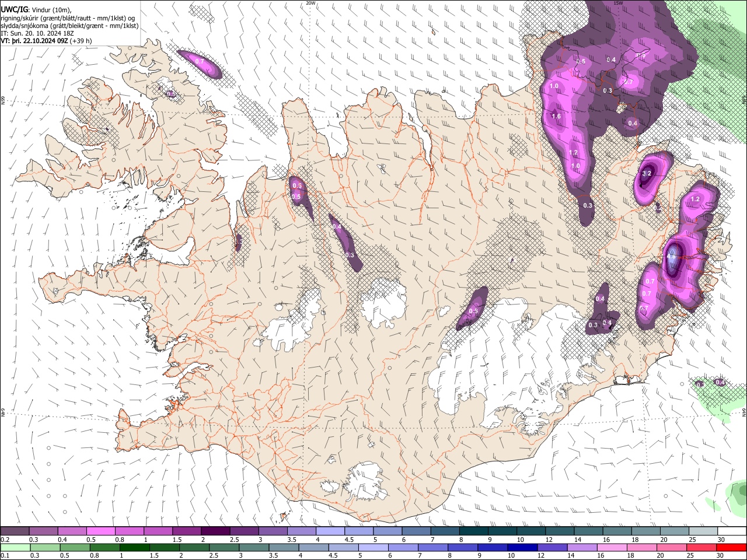Pick the lower legend swatch labeled 7
The image size is (747, 560).
(432, 548)
